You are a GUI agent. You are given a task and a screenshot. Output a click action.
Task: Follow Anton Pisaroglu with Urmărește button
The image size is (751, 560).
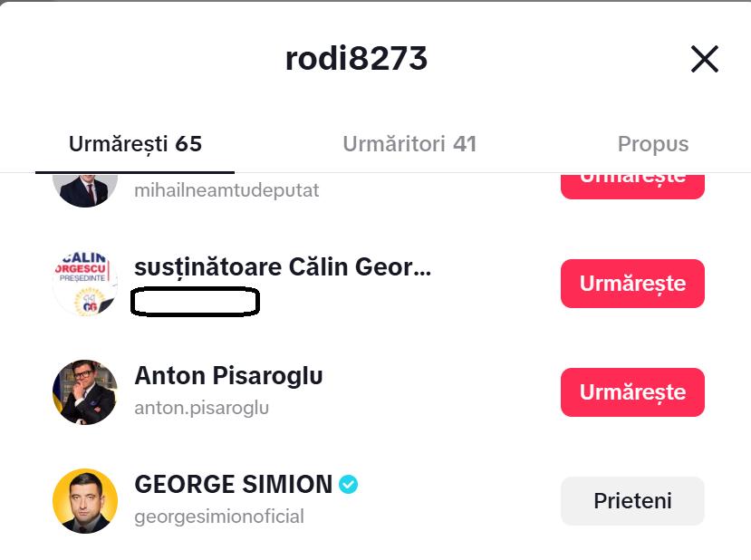632,391
